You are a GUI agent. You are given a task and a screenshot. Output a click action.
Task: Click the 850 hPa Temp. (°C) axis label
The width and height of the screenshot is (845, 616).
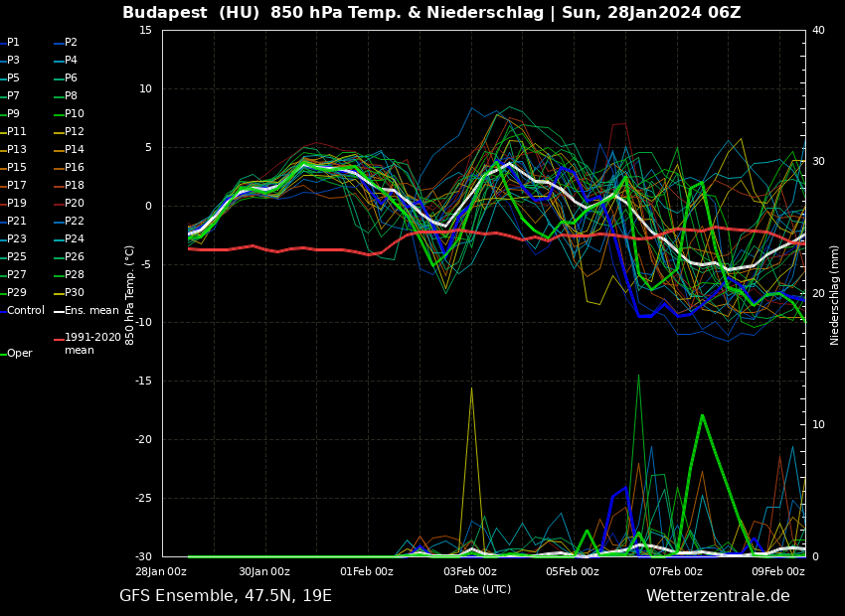coord(130,294)
